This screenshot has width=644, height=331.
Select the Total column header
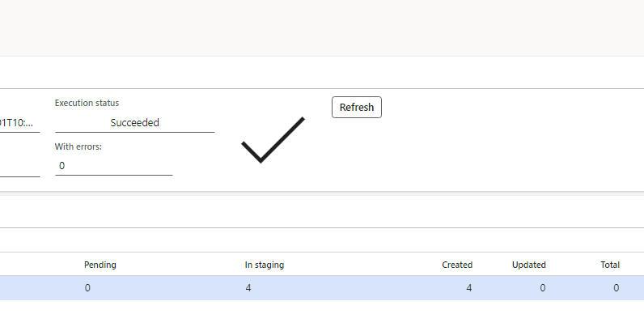(610, 265)
